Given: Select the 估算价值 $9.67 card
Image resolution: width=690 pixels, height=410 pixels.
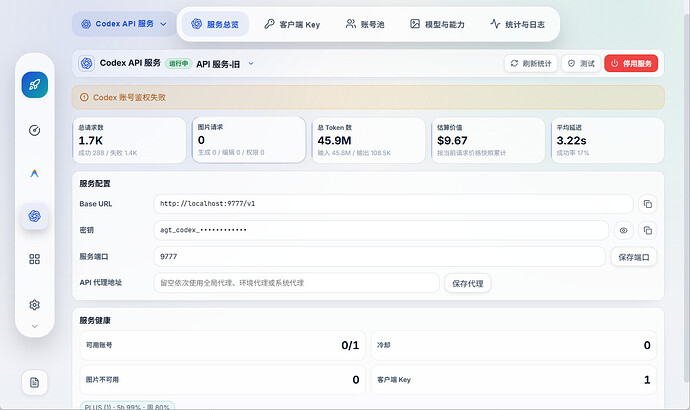Looking at the screenshot, I should [488, 140].
